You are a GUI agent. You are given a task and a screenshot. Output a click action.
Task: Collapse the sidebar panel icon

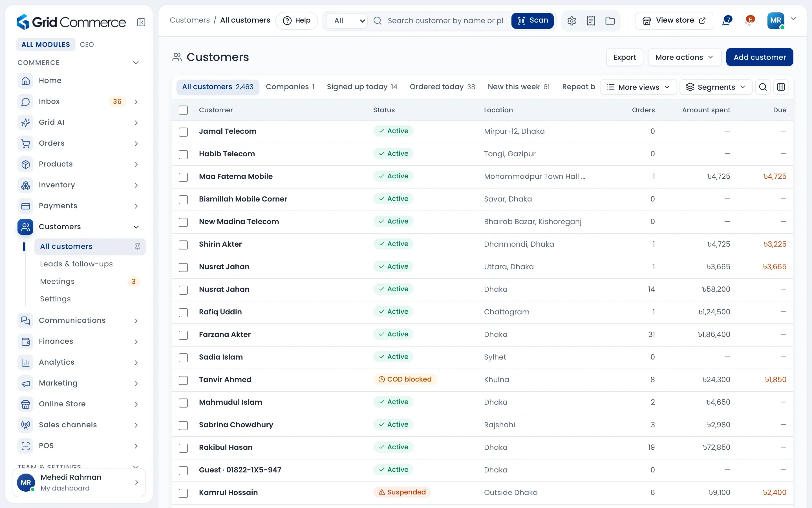[x=141, y=23]
